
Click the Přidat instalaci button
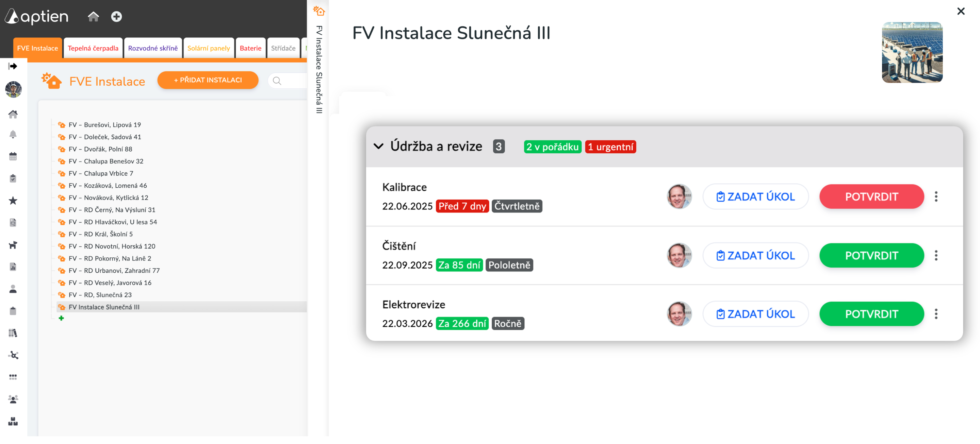208,80
